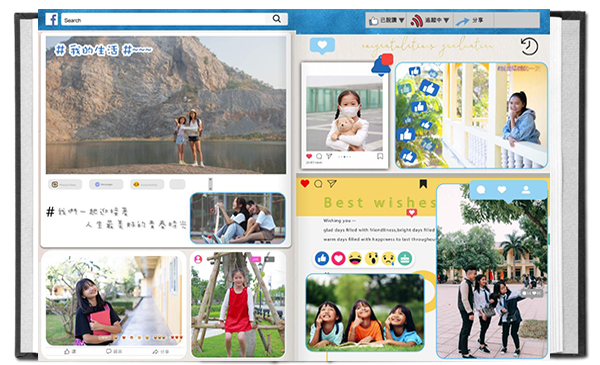Click the chat bubble in blue tab bar

481,190
